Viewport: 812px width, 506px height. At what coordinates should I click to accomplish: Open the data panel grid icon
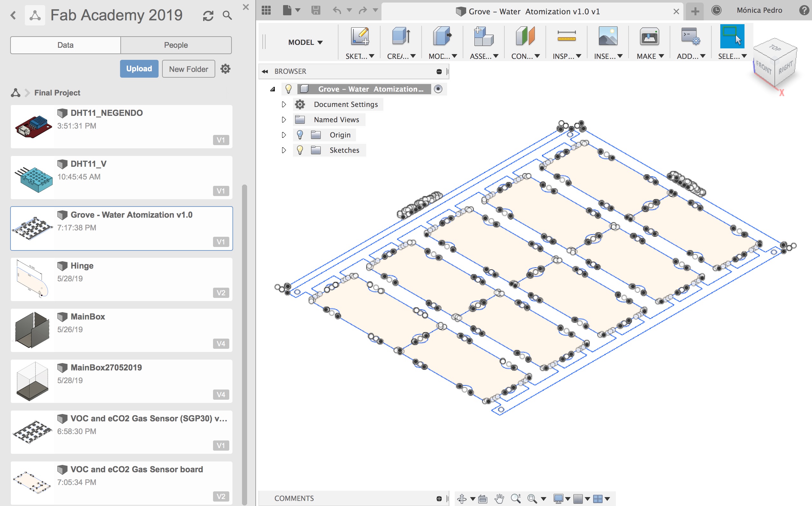click(266, 11)
